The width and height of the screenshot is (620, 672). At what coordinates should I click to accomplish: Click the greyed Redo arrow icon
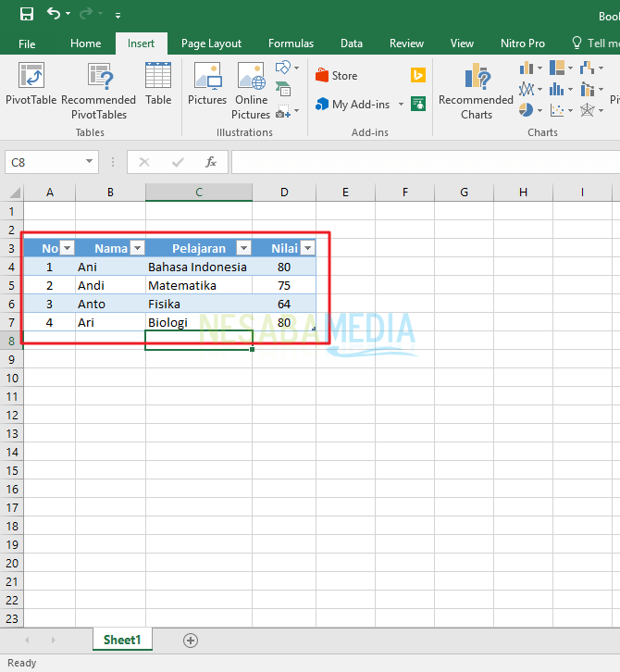pyautogui.click(x=86, y=14)
